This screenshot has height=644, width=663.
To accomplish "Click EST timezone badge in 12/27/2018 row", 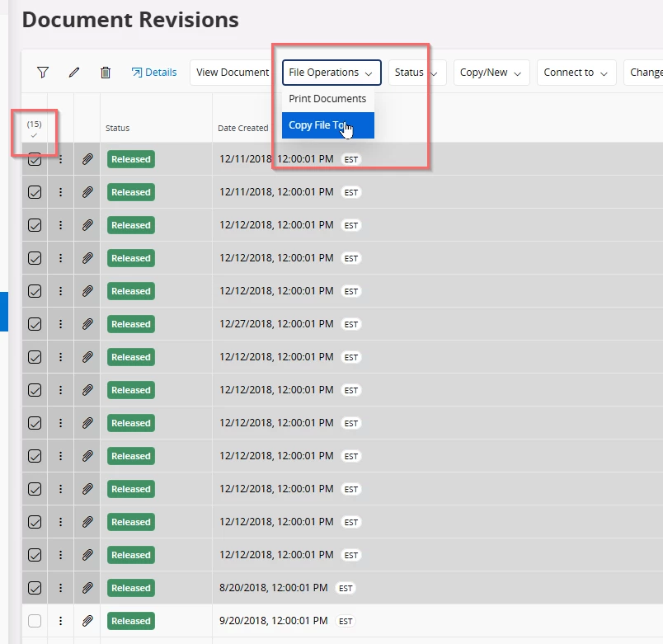I will coord(351,324).
